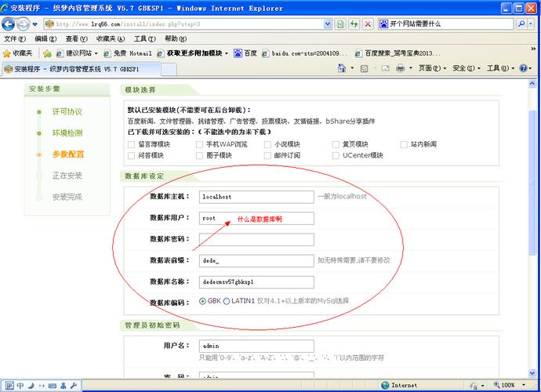Enable the UCenter模块 checkbox
Screen dimensions: 541x392
pos(336,155)
